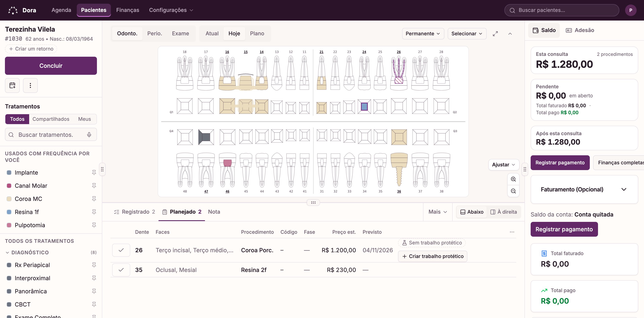This screenshot has width=644, height=318.
Task: Switch to the Perio. tab
Action: click(x=154, y=34)
